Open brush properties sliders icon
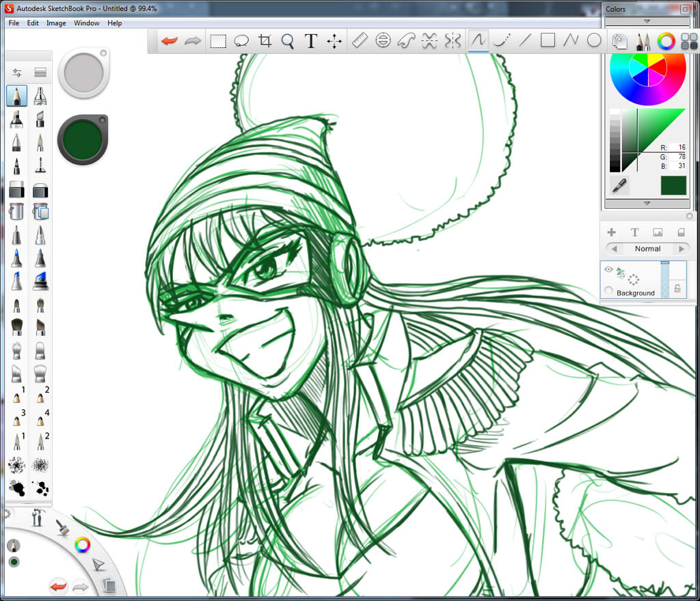The width and height of the screenshot is (700, 601). click(x=17, y=72)
